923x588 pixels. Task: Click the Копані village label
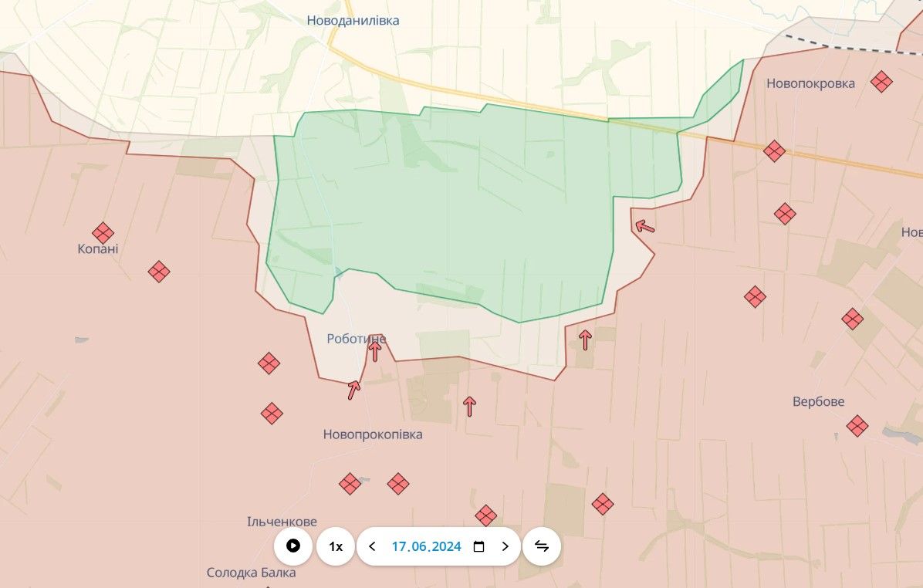(98, 249)
